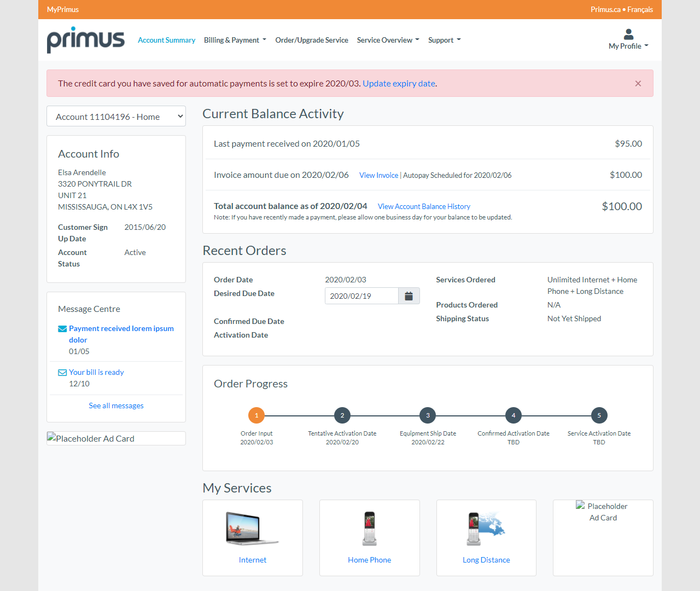Viewport: 700px width, 591px height.
Task: Click the Desired Due Date field 2020/02/19
Action: pyautogui.click(x=361, y=296)
